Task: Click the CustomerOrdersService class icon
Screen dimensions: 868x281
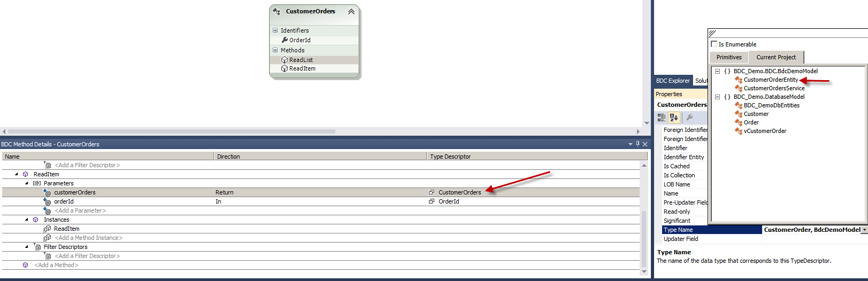Action: [739, 88]
